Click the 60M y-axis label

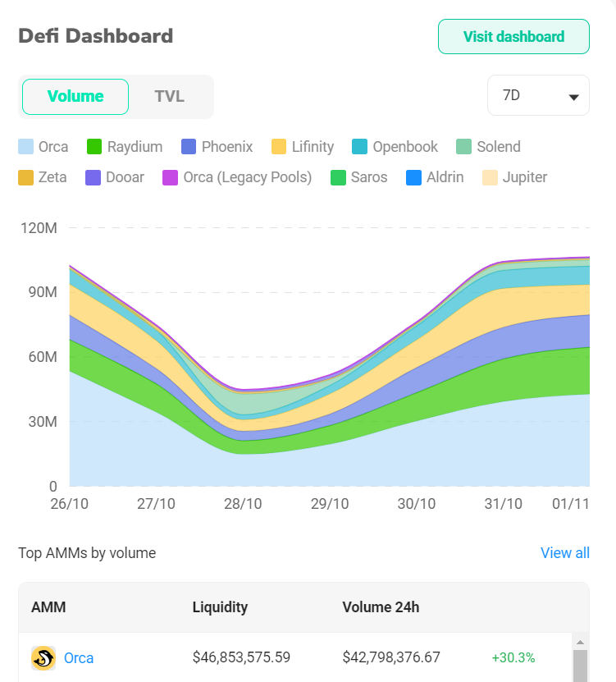click(x=43, y=357)
